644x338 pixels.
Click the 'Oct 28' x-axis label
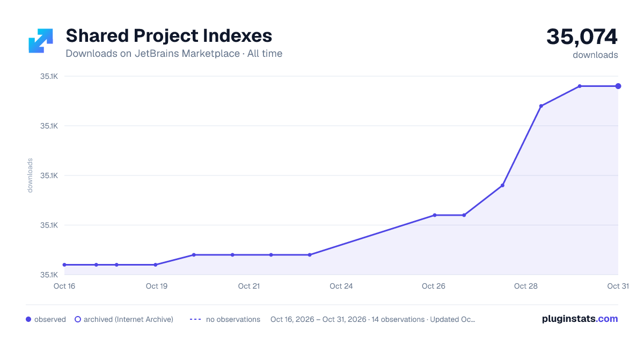click(526, 286)
